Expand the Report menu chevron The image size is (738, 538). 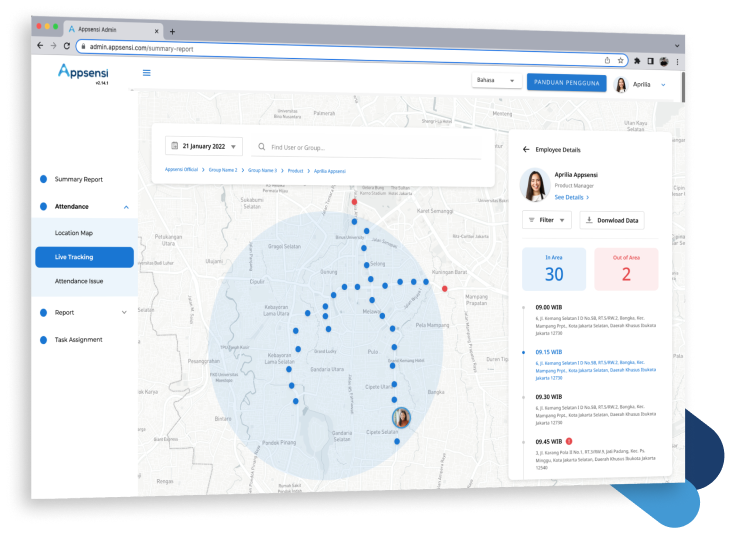[x=124, y=313]
